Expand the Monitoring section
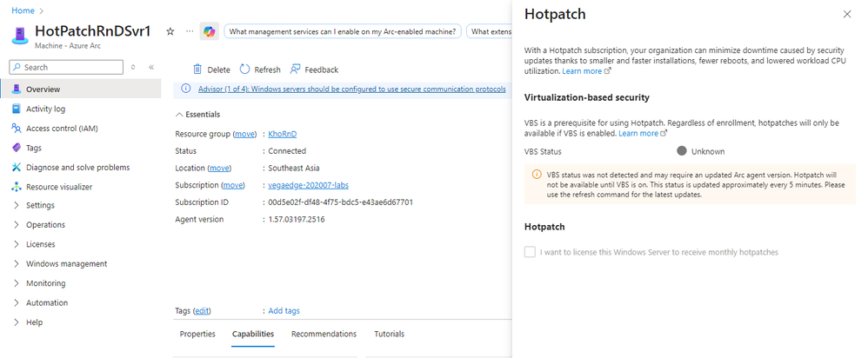The width and height of the screenshot is (868, 358). point(17,283)
